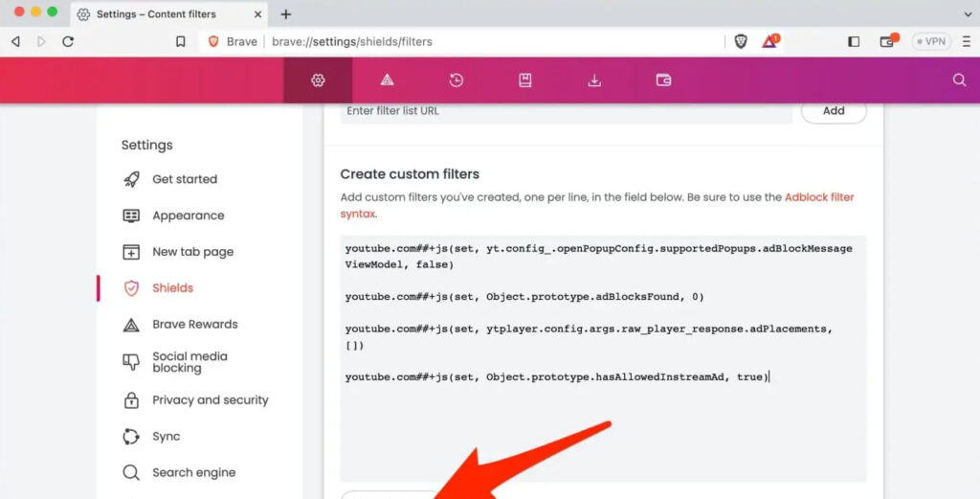This screenshot has height=499, width=980.
Task: Open Get started settings section
Action: tap(185, 179)
